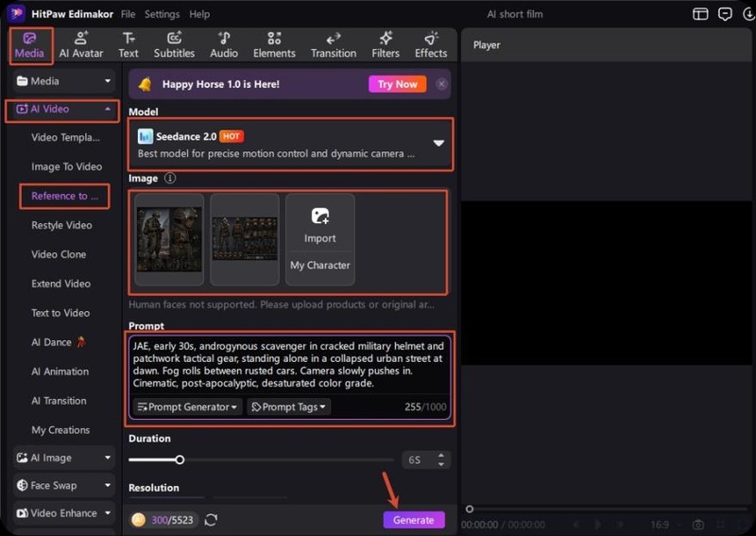Click the player timeline scrubber handle
This screenshot has height=536, width=756.
[x=469, y=509]
